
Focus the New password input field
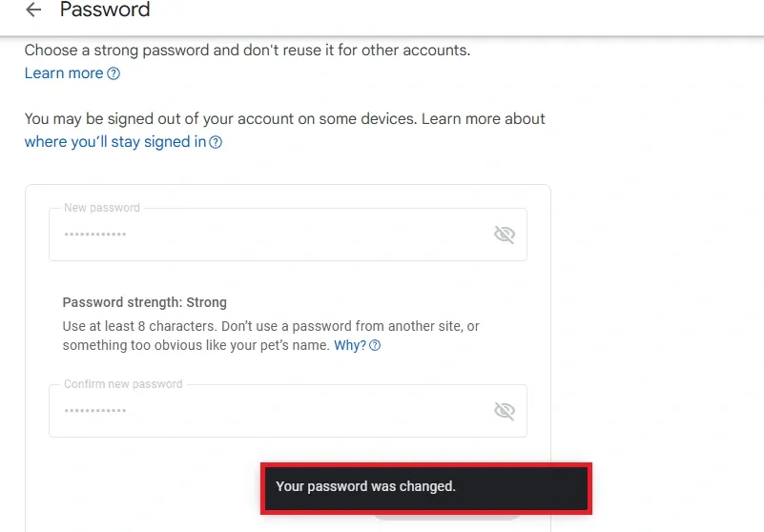click(x=267, y=235)
